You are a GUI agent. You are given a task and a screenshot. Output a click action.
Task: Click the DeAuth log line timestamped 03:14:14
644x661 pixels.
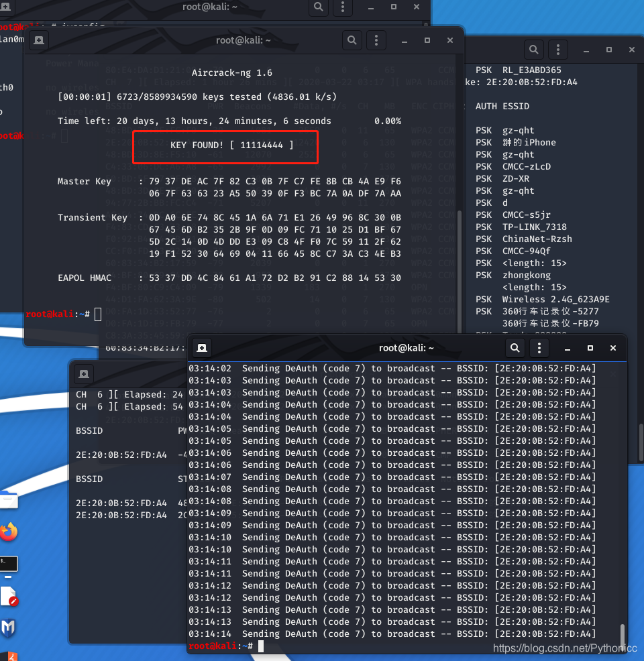click(x=392, y=634)
